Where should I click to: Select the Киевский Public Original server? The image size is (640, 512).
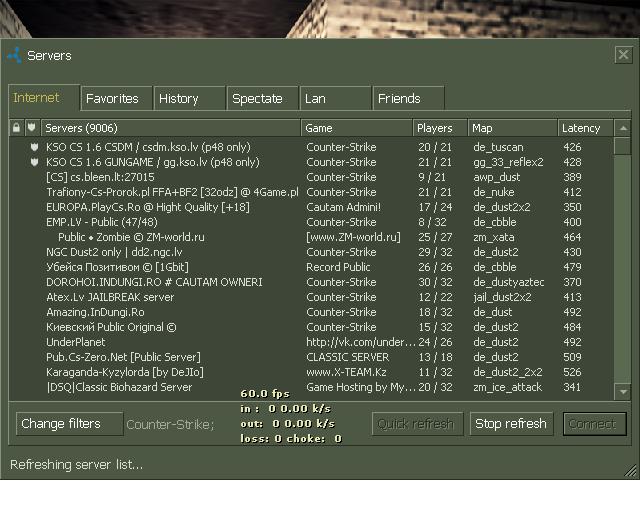click(x=311, y=327)
